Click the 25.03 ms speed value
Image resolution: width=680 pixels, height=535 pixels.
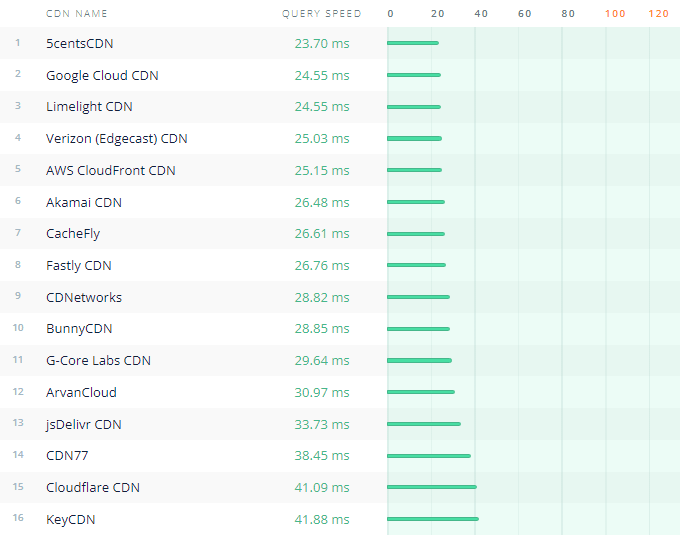click(322, 139)
